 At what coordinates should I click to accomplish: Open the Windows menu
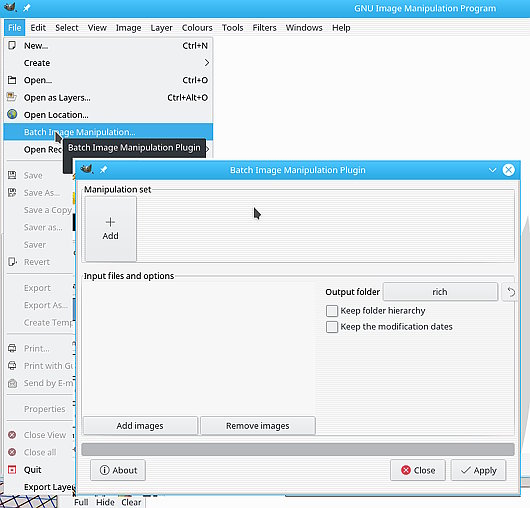coord(304,28)
